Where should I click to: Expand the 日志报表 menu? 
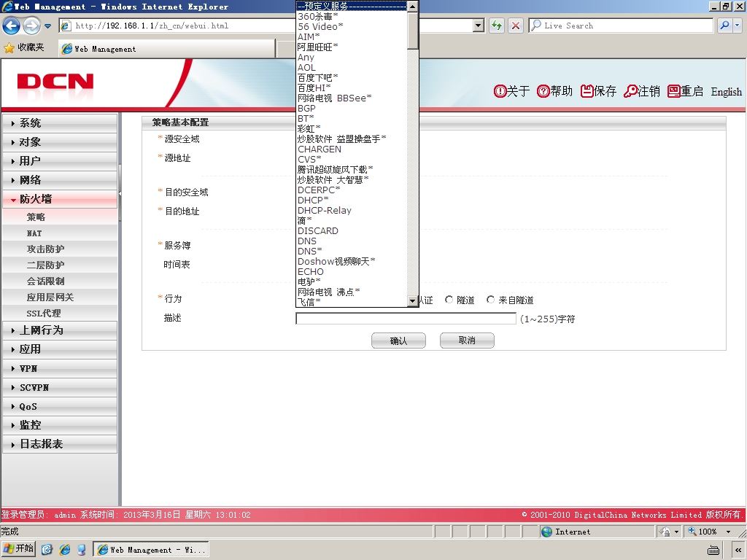[60, 444]
